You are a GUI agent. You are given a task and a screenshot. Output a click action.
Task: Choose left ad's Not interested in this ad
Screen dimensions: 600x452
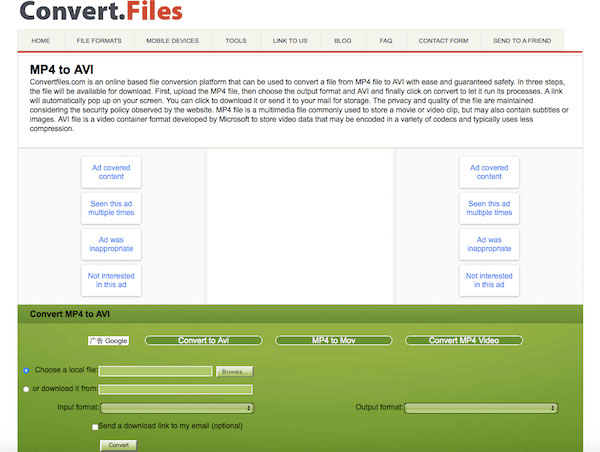111,280
